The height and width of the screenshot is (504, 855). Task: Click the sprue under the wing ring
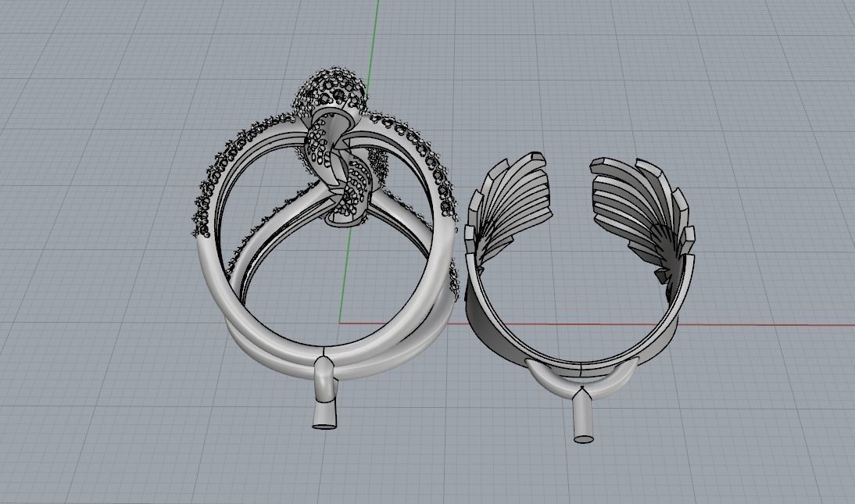pos(584,415)
